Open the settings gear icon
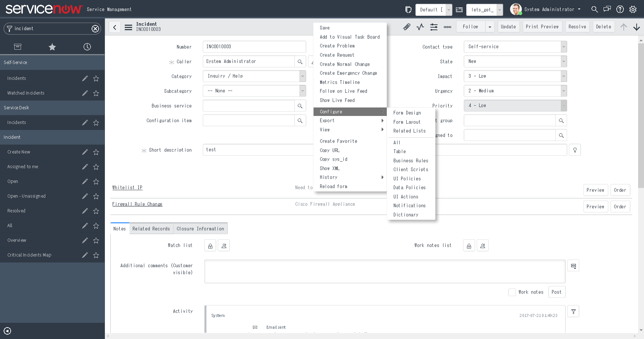The image size is (644, 339). pyautogui.click(x=633, y=9)
